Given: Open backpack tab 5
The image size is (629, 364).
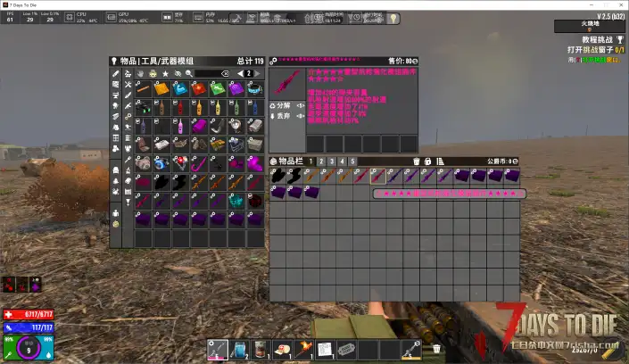Looking at the screenshot, I should (x=352, y=161).
